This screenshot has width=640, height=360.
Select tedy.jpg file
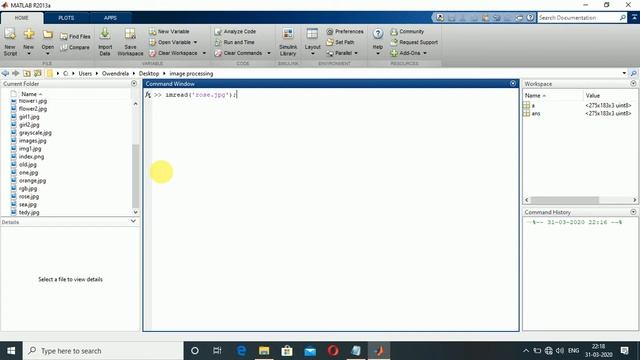coord(29,212)
